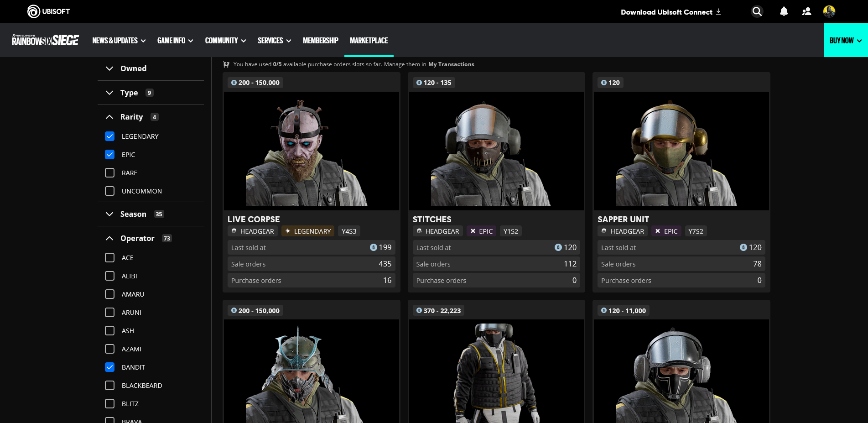Click the Rainbow Six Siege logo

click(x=45, y=40)
